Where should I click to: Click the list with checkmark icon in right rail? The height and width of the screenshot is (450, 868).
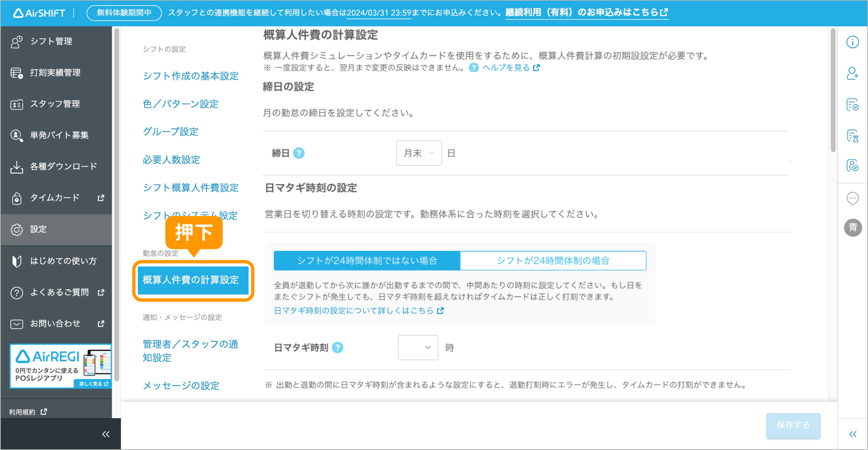pyautogui.click(x=853, y=104)
